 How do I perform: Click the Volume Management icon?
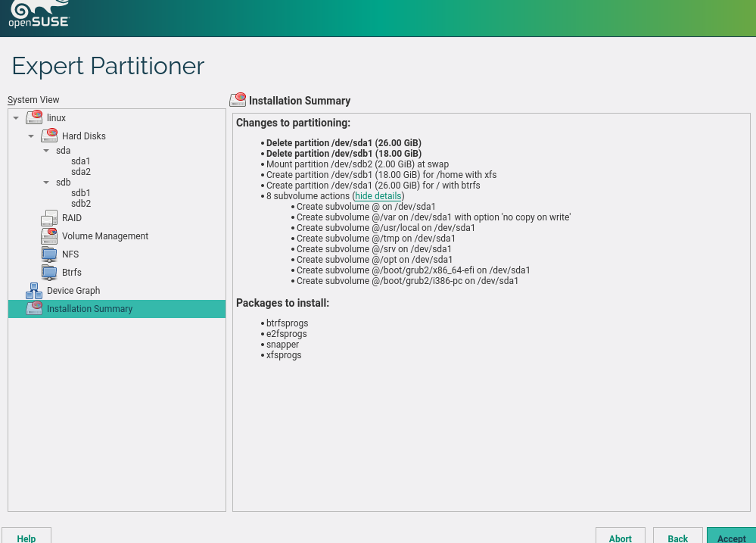pos(49,236)
